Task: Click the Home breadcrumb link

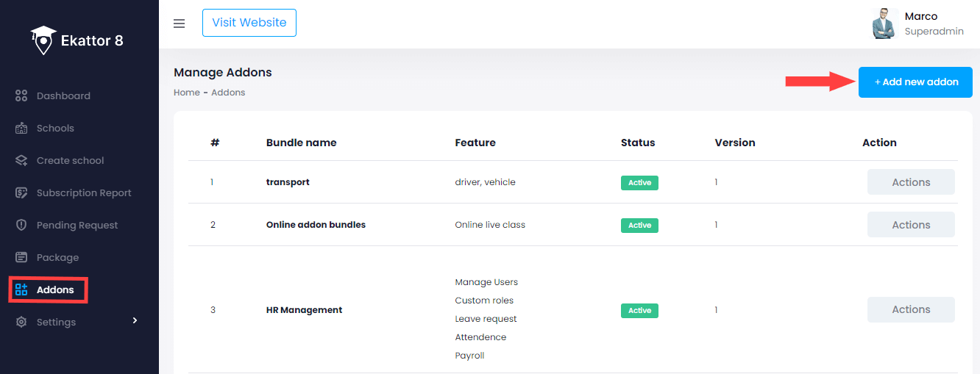Action: [x=186, y=93]
